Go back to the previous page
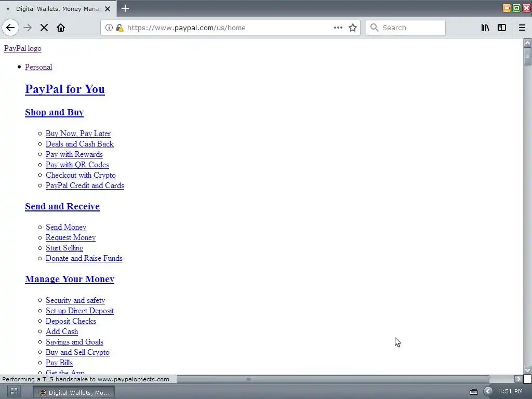 click(10, 28)
